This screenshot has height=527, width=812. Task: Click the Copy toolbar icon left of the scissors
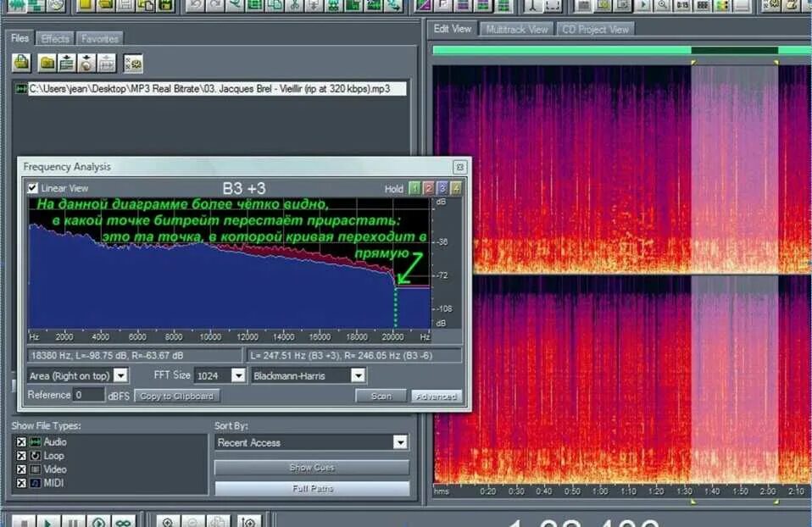[275, 5]
